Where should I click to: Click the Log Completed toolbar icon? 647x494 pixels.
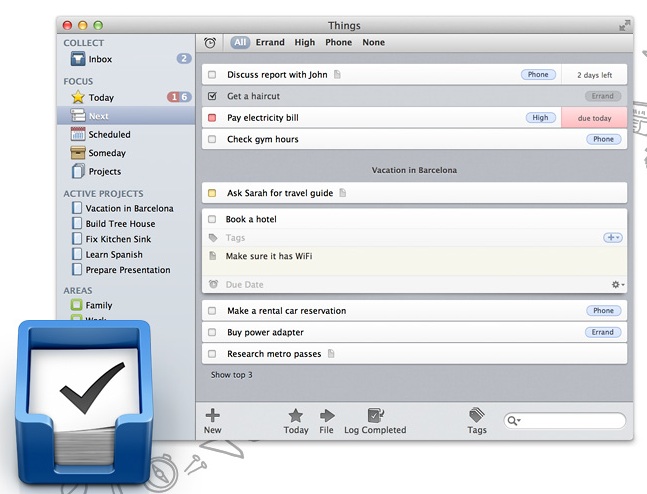click(375, 415)
